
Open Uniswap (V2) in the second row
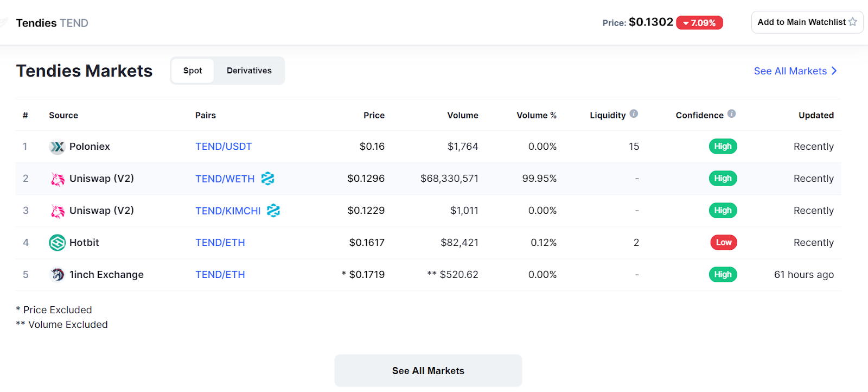tap(101, 179)
